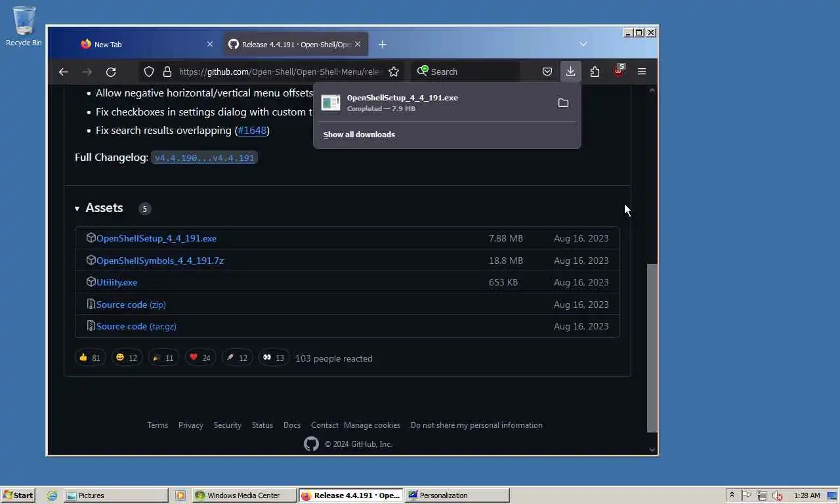Image resolution: width=840 pixels, height=504 pixels.
Task: Open the Terms footer link
Action: (x=157, y=425)
